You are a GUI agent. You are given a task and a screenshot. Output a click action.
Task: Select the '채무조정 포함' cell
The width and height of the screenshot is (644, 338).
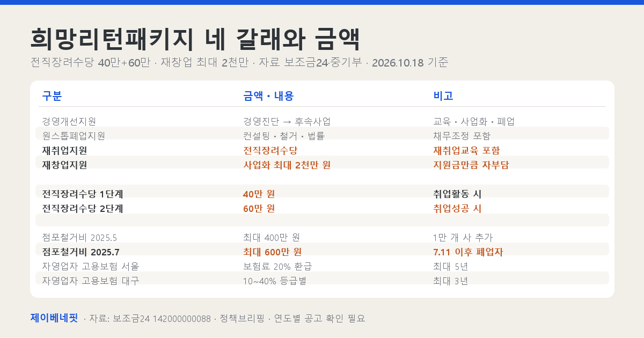coord(462,136)
